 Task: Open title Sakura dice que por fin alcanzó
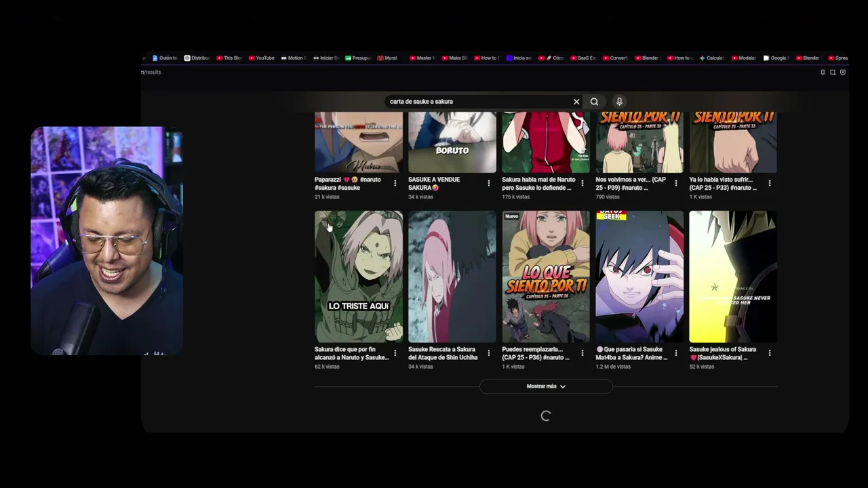352,353
